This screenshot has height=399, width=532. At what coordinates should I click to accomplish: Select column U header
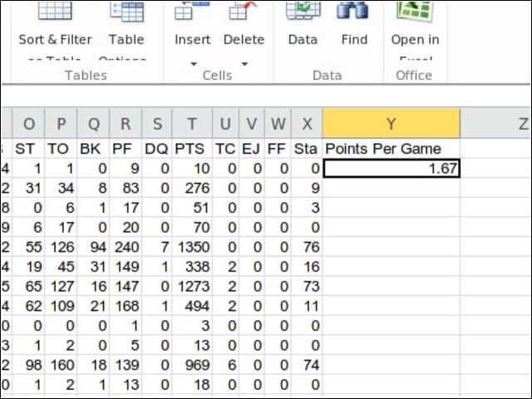point(225,124)
